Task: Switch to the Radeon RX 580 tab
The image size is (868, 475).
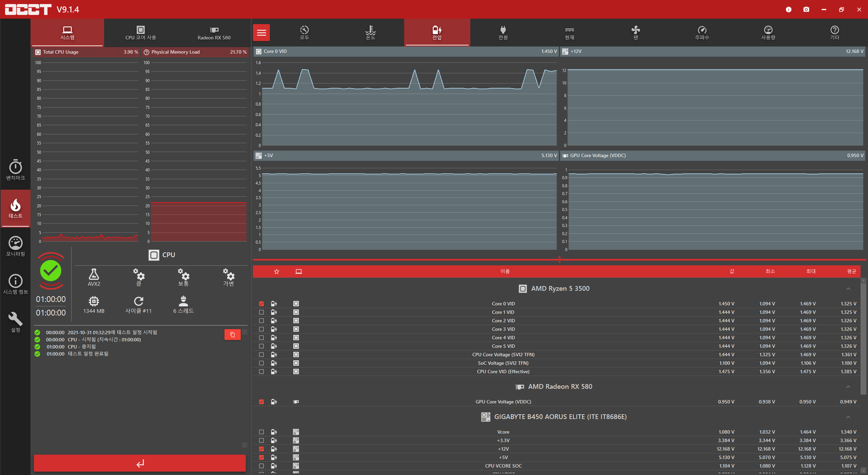Action: [214, 33]
